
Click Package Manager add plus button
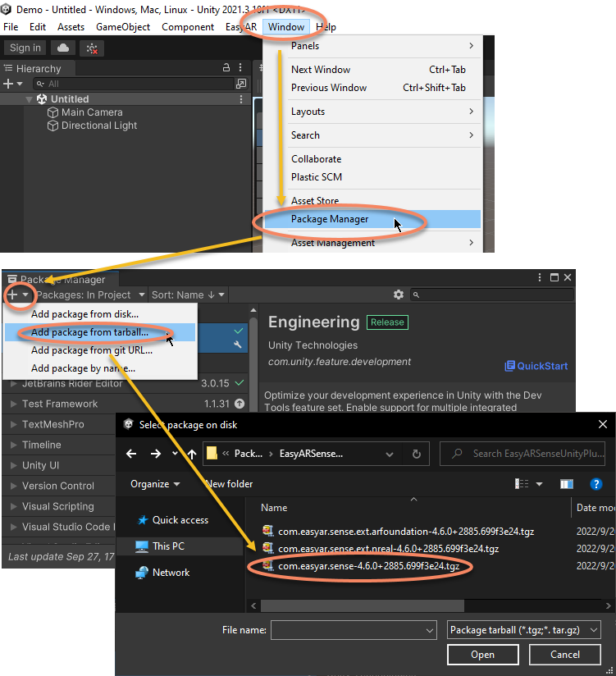[x=18, y=295]
